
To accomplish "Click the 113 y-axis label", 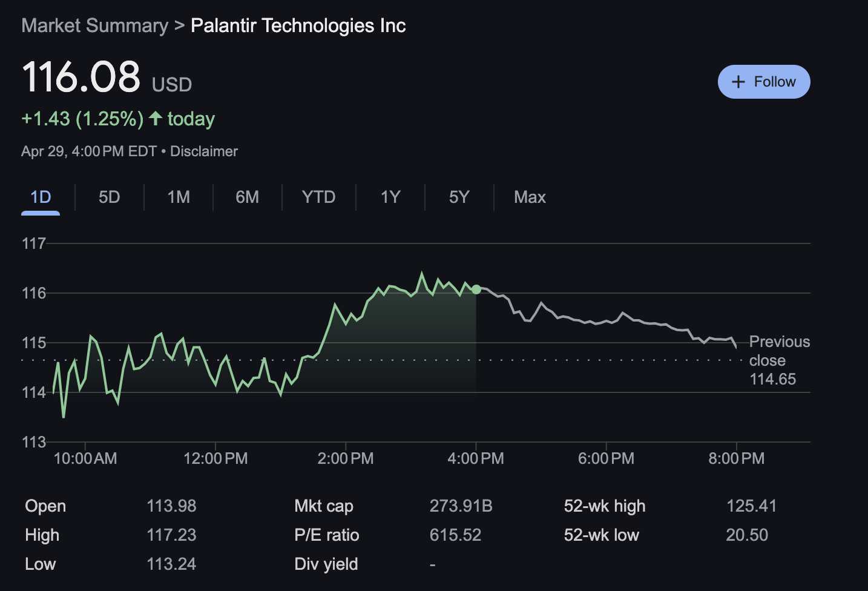I will coord(34,442).
